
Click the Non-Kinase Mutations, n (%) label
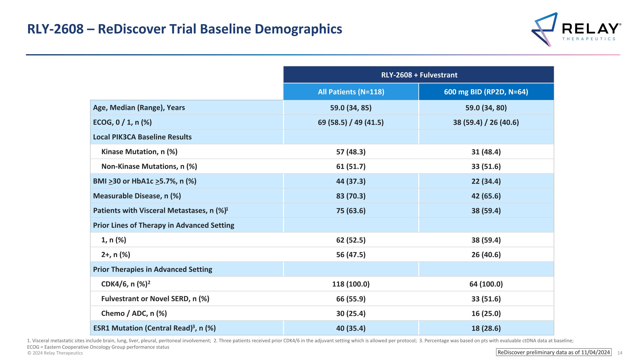coord(149,167)
